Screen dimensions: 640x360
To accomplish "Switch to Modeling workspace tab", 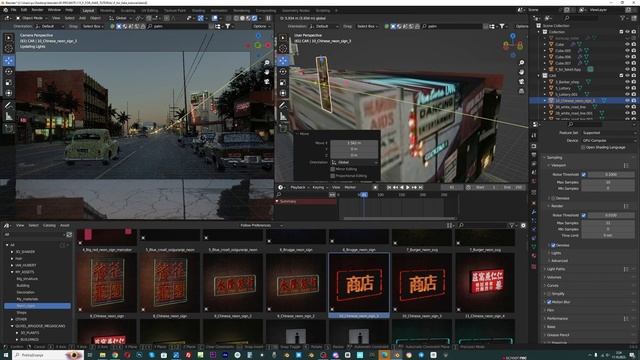I will click(x=107, y=10).
